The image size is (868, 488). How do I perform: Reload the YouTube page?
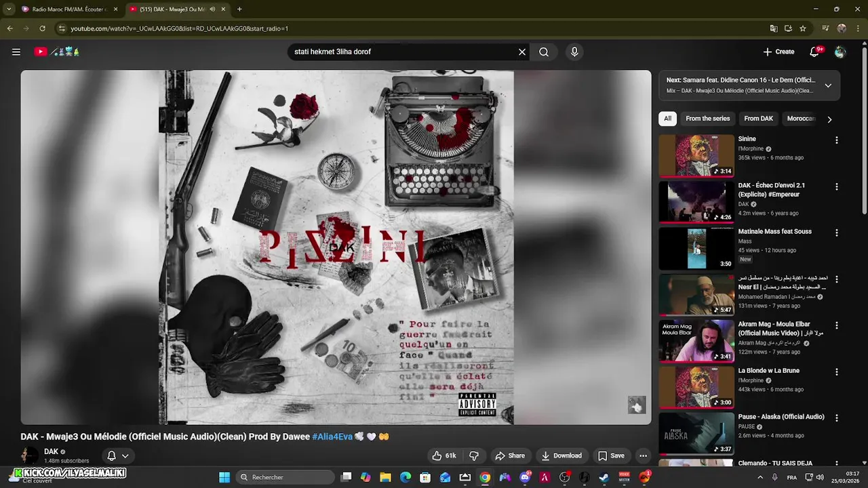[42, 28]
